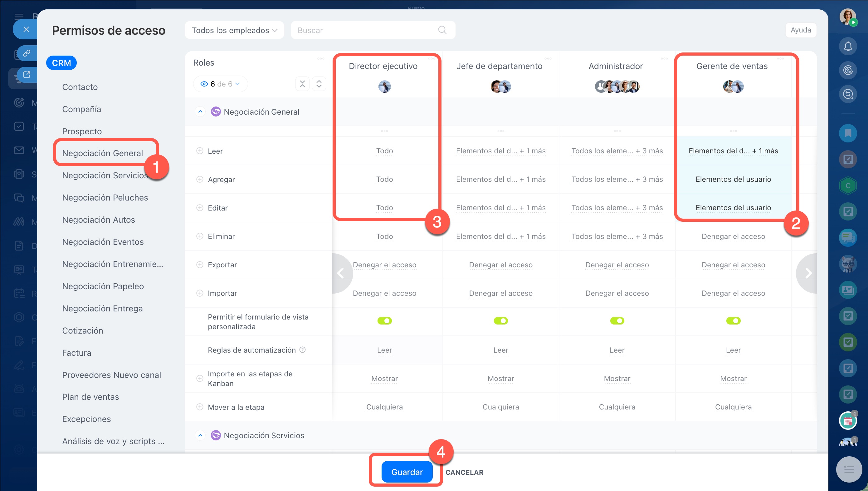This screenshot has width=868, height=491.
Task: Open the 6 de 6 roles visibility dropdown
Action: 220,84
